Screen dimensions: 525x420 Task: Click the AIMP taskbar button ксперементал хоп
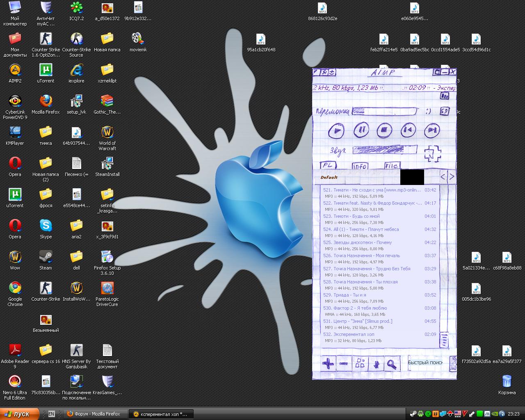pyautogui.click(x=160, y=414)
